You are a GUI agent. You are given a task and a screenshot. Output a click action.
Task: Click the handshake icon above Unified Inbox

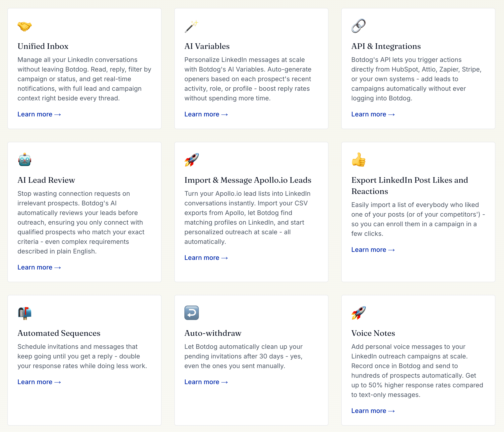tap(24, 26)
